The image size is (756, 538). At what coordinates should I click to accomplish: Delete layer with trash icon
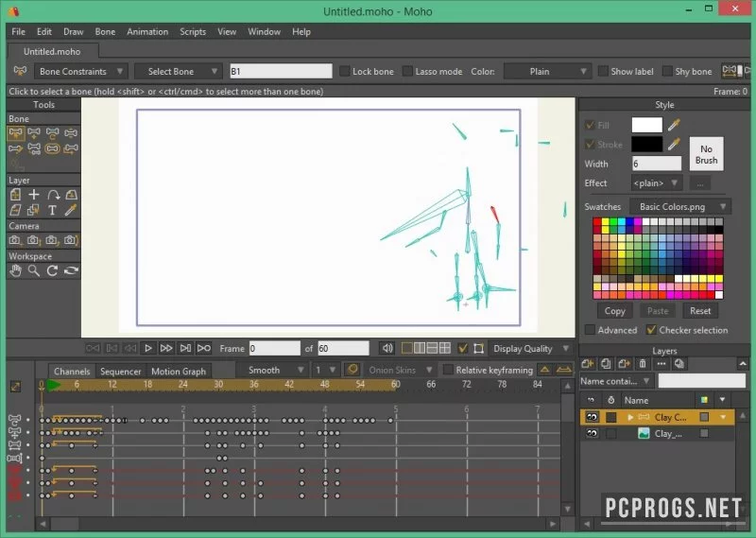[x=643, y=364]
